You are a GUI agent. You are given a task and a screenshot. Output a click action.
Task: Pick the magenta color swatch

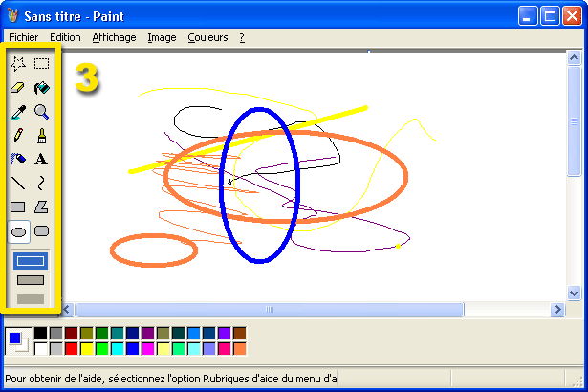click(x=148, y=348)
